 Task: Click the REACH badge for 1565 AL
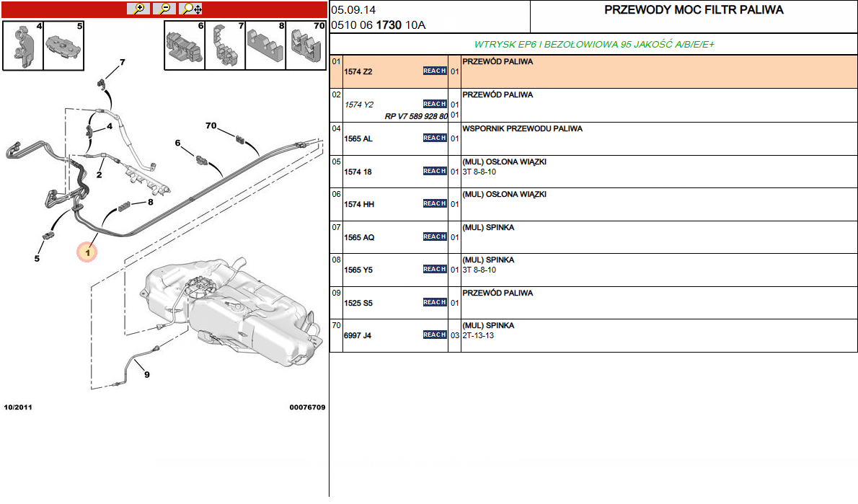pyautogui.click(x=435, y=138)
